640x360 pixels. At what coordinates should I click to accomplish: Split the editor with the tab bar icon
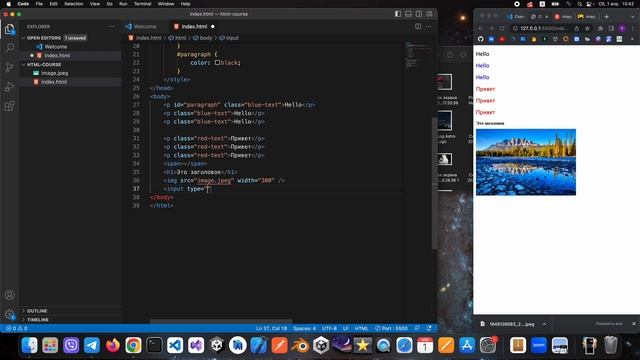[x=418, y=26]
